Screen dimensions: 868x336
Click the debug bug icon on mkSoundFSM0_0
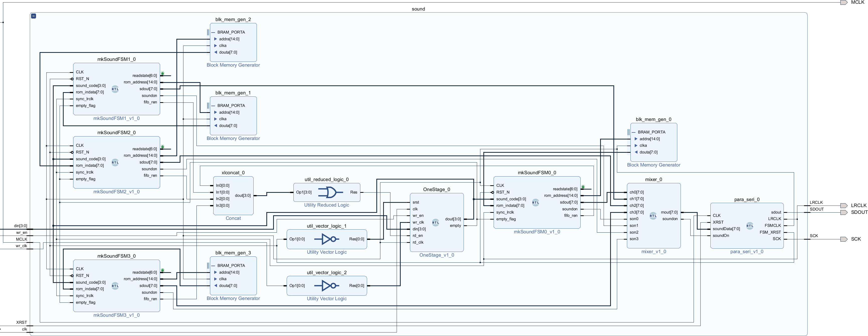click(x=583, y=187)
